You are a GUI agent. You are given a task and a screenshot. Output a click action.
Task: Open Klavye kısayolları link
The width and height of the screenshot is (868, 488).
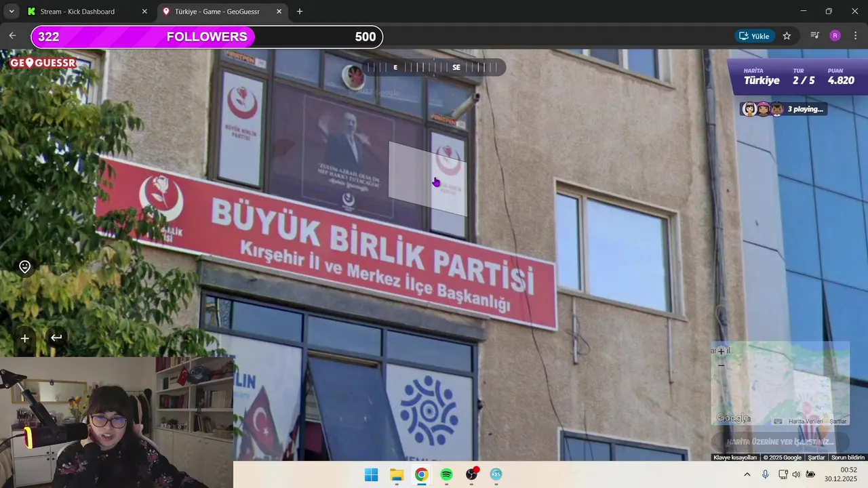[x=735, y=457]
